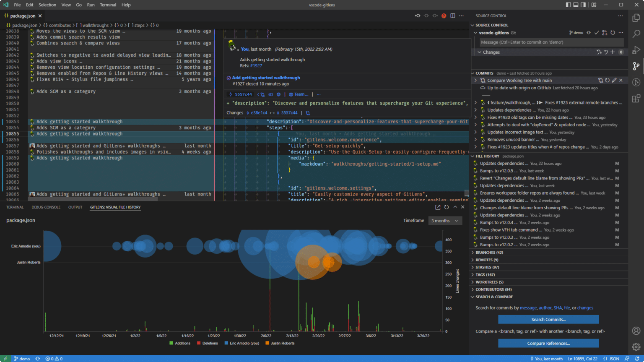Open the Terminal menu
This screenshot has width=644, height=362.
108,5
